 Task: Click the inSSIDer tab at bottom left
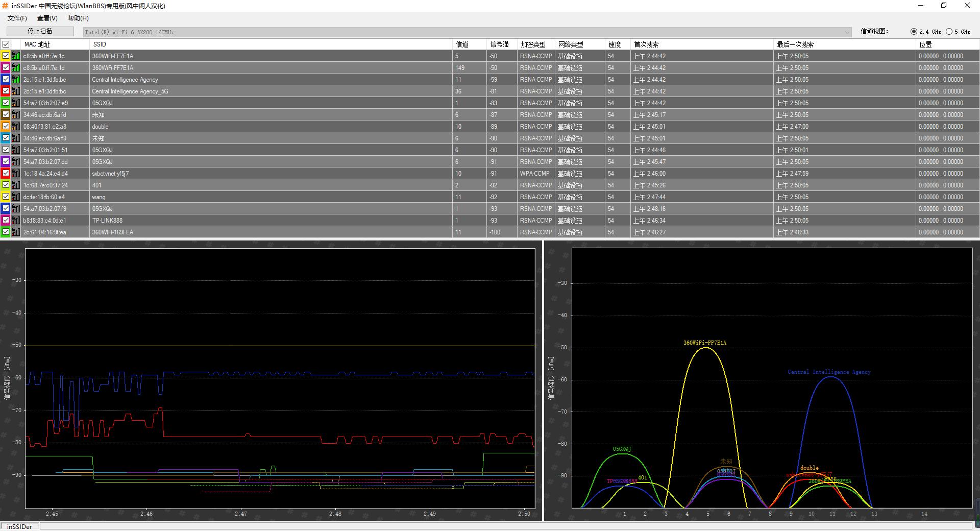[20, 526]
